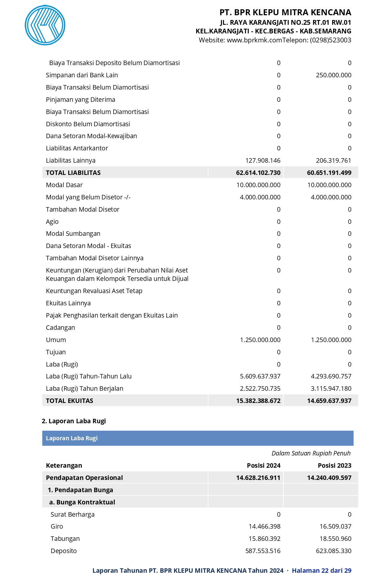Screen dimensions: 370x588
Task: Select the Simpanan dari Bank Lain value 250.000.000
Action: [334, 75]
